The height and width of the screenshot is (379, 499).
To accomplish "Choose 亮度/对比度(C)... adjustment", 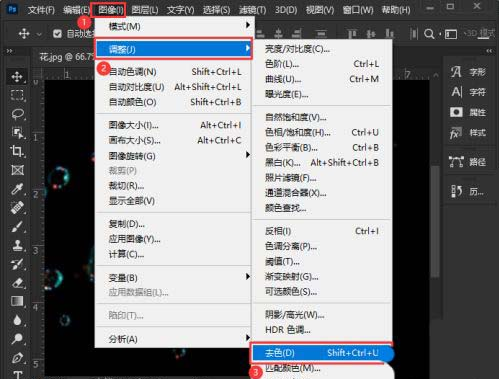I will tap(322, 49).
